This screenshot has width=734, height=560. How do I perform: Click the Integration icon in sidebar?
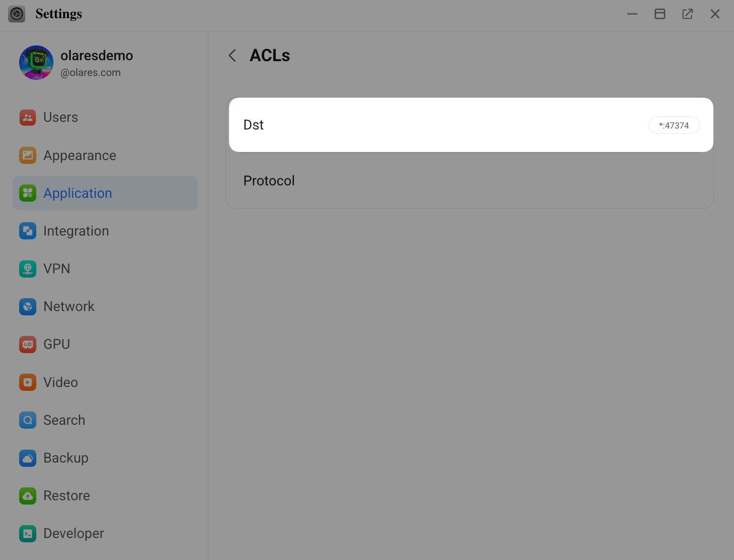28,231
